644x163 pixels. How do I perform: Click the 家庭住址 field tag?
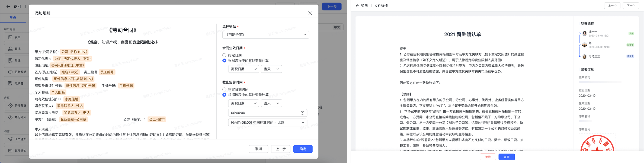click(x=72, y=99)
